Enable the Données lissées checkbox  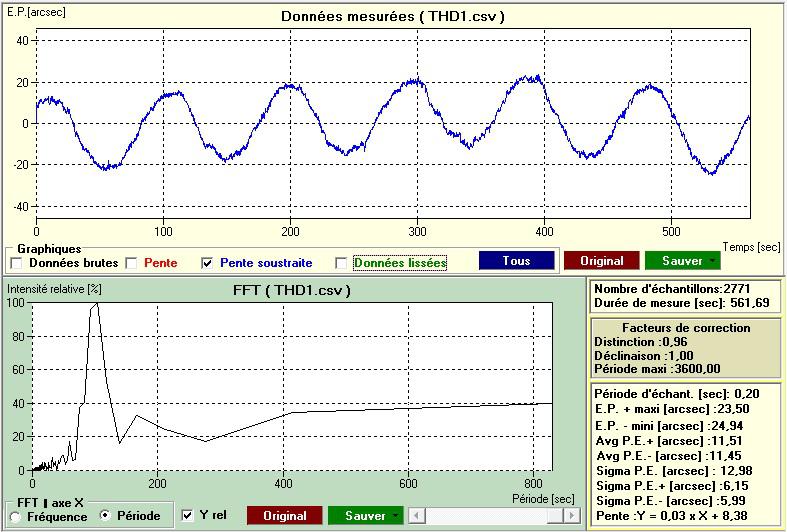[x=341, y=262]
